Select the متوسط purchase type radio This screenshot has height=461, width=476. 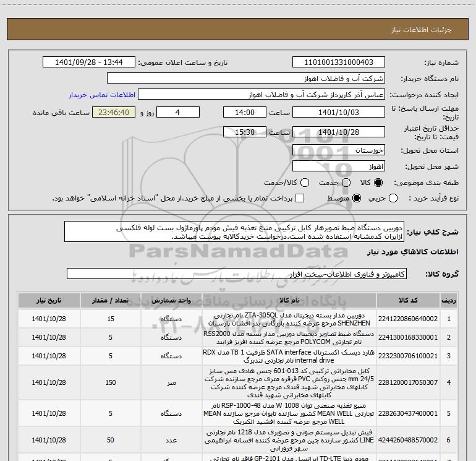tap(357, 198)
